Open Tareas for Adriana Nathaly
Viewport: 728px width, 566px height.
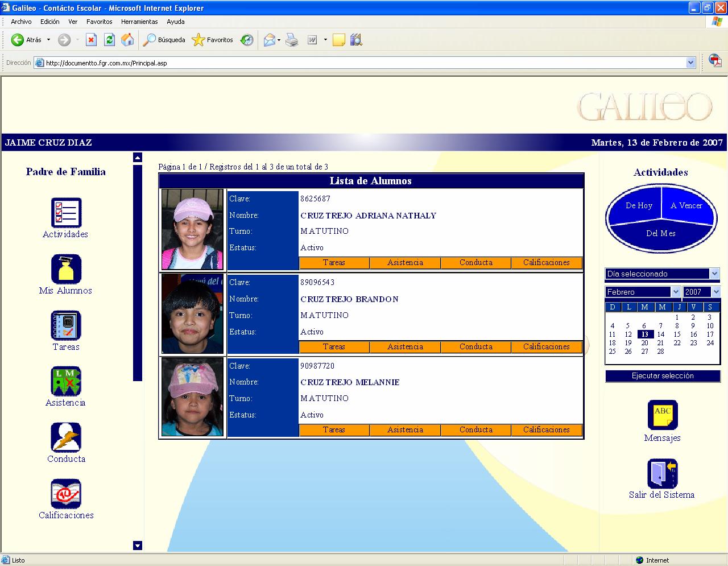point(334,263)
